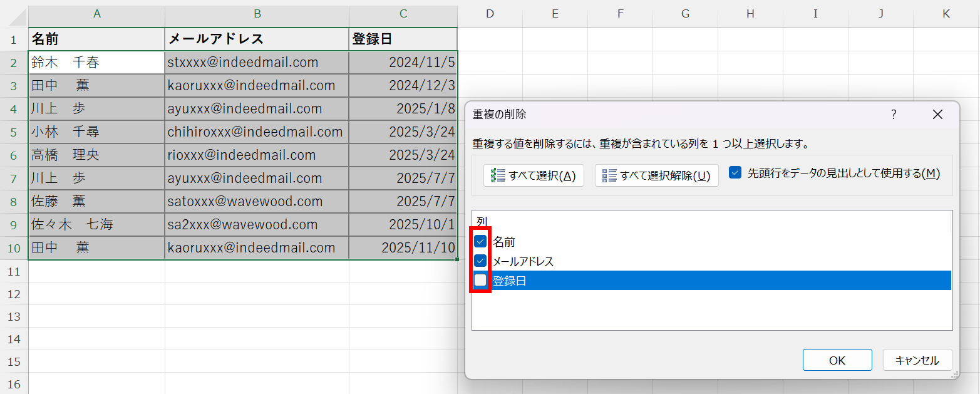
Task: Open help via the ? icon
Action: click(894, 115)
